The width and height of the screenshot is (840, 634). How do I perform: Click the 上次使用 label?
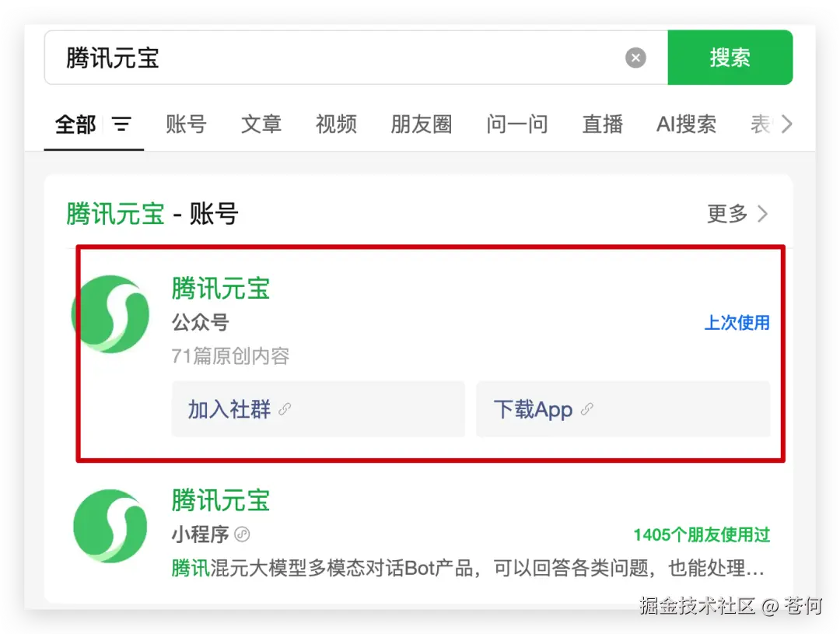737,323
